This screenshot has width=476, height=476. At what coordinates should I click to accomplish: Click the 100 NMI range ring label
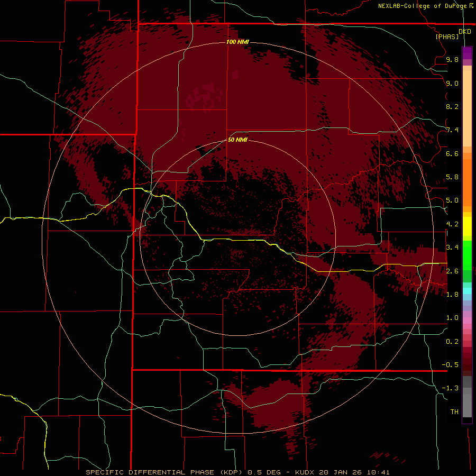(x=237, y=42)
